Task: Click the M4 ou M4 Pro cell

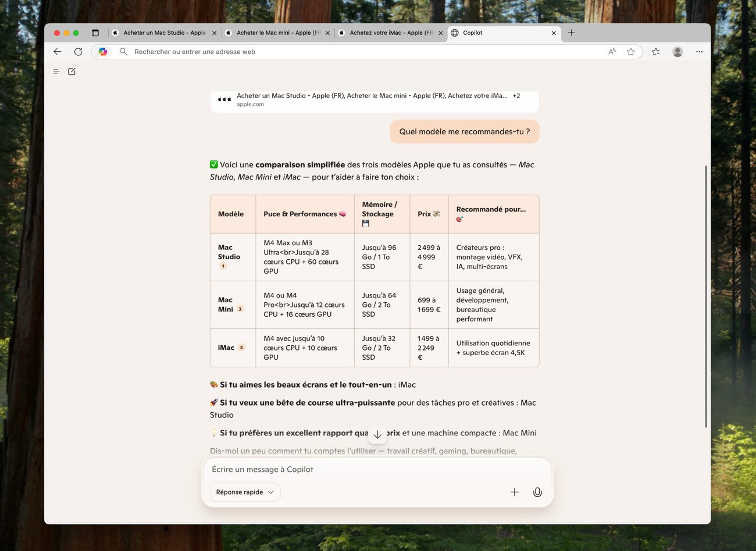Action: [305, 305]
